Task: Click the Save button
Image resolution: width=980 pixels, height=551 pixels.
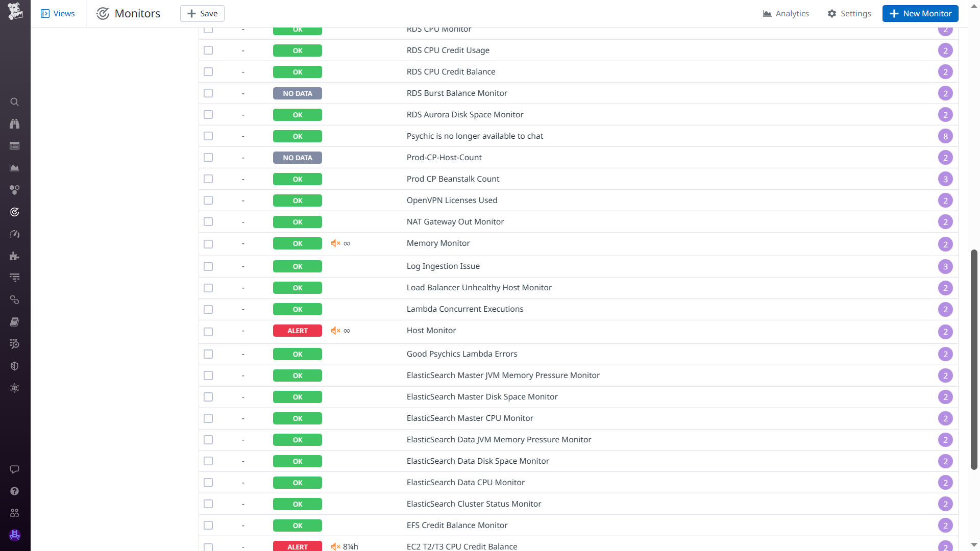Action: [x=202, y=14]
